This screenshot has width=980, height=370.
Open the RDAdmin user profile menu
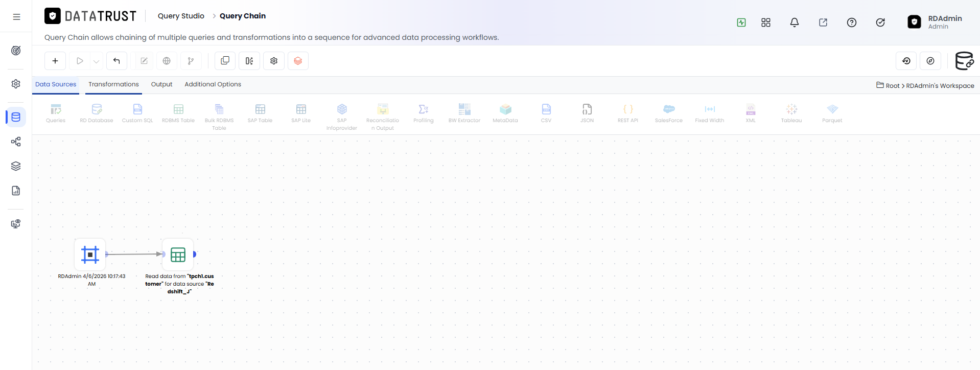(x=935, y=22)
